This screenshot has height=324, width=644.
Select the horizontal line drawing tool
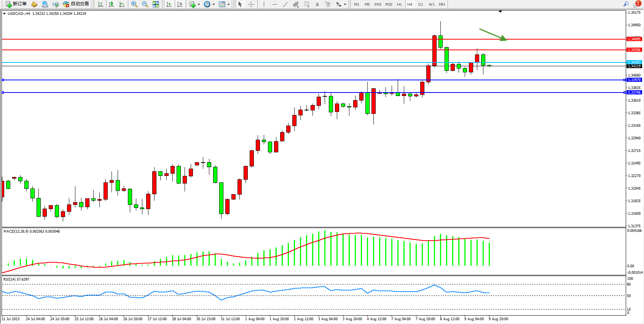tap(275, 4)
